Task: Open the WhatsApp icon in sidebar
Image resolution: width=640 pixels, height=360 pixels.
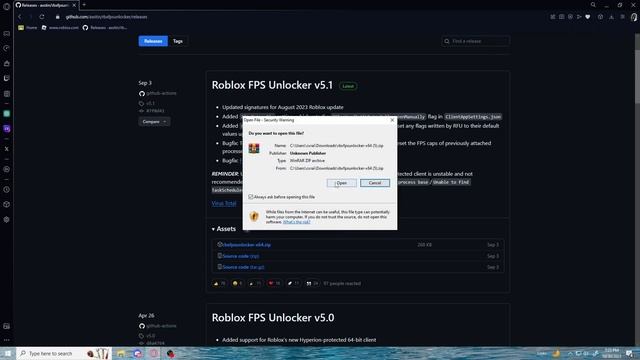Action: click(7, 169)
